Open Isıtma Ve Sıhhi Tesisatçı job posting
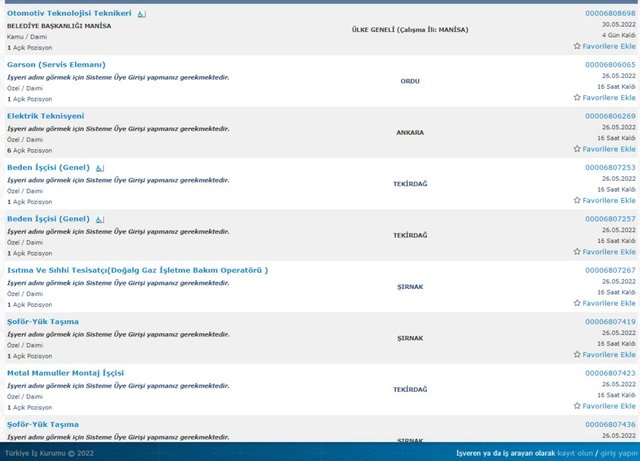640x461 pixels. point(137,270)
